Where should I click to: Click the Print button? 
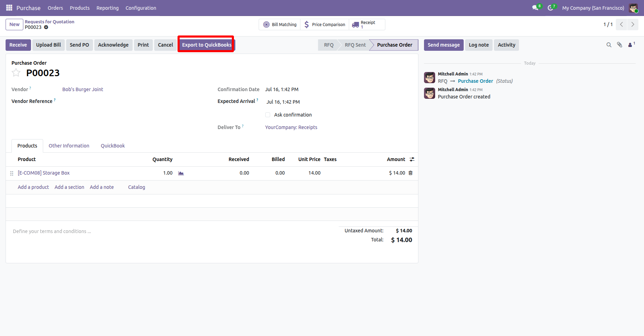click(143, 45)
